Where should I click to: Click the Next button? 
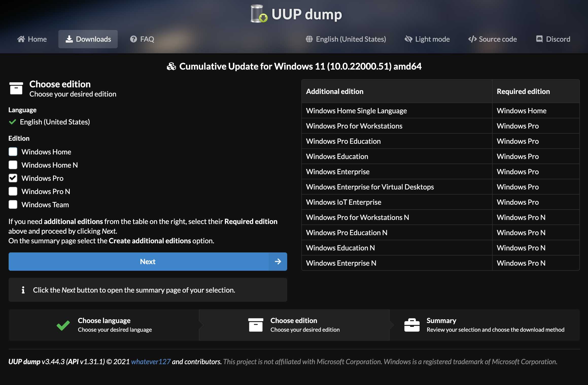click(x=148, y=262)
